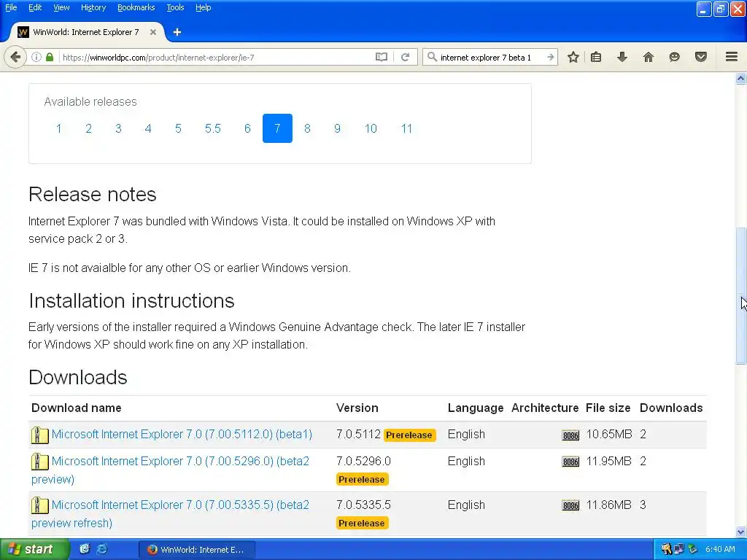The width and height of the screenshot is (747, 560).
Task: Open the View menu
Action: (x=61, y=7)
